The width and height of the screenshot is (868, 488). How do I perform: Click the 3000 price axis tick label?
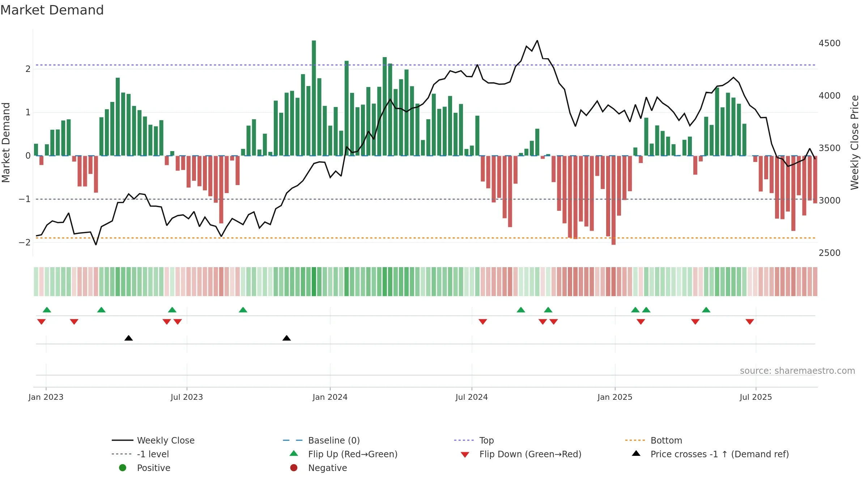pos(830,201)
